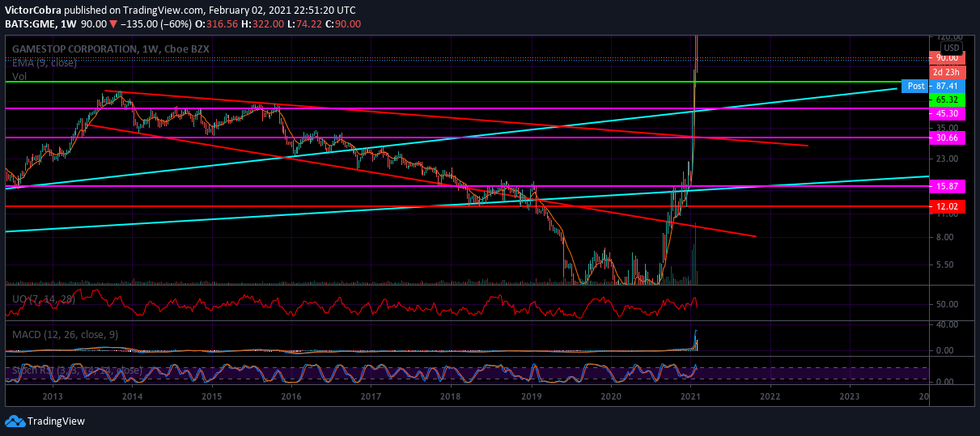Screen dimensions: 980x436
Task: Click the 2019 year on time axis
Action: [531, 397]
